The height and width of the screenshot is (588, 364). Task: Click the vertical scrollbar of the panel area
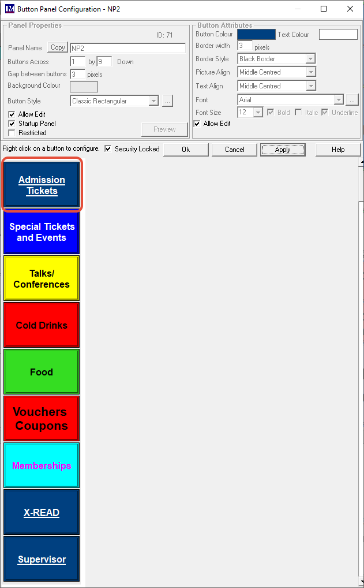(361, 371)
